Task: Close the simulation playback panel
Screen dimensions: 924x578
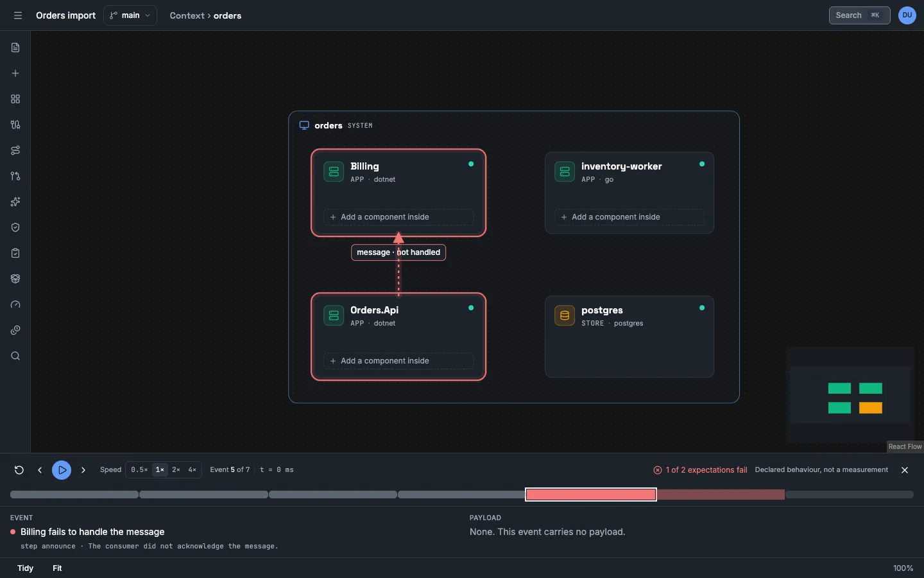Action: (905, 470)
